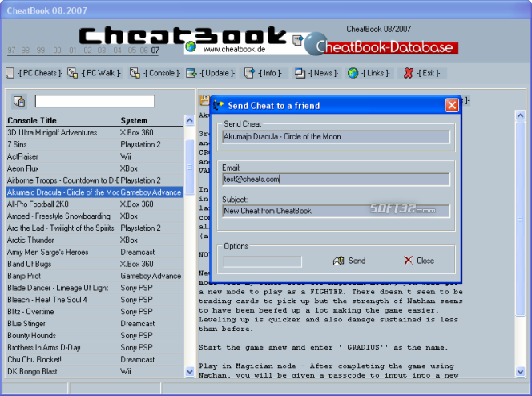
Task: Click the Update toolbar button
Action: 211,73
